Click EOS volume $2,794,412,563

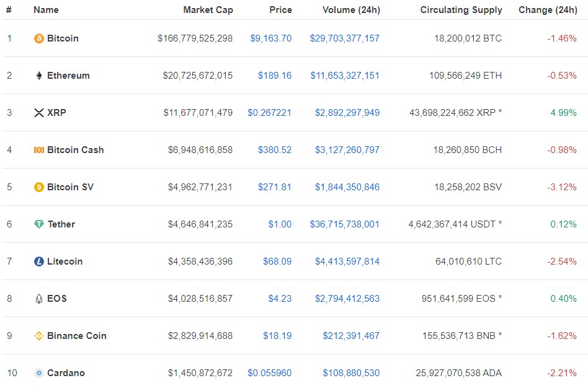click(x=347, y=299)
